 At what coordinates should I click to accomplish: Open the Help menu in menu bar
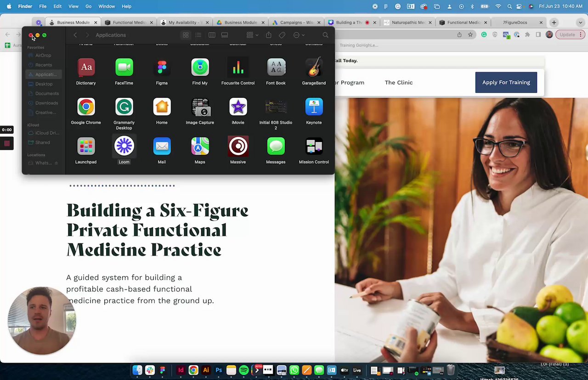click(x=126, y=6)
